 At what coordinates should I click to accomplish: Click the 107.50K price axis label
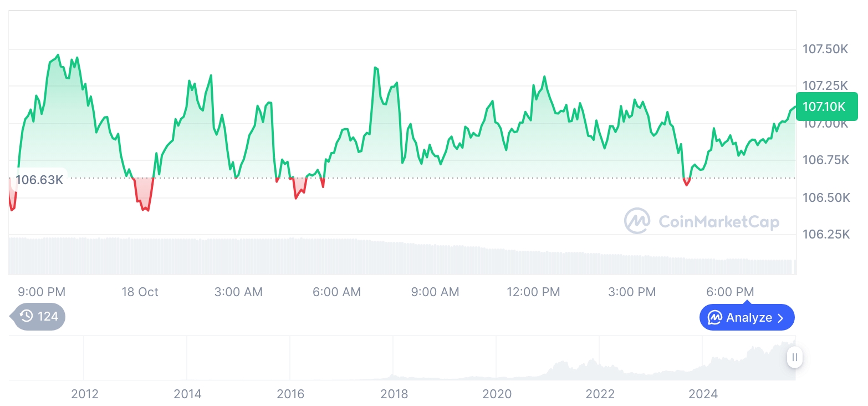point(825,49)
